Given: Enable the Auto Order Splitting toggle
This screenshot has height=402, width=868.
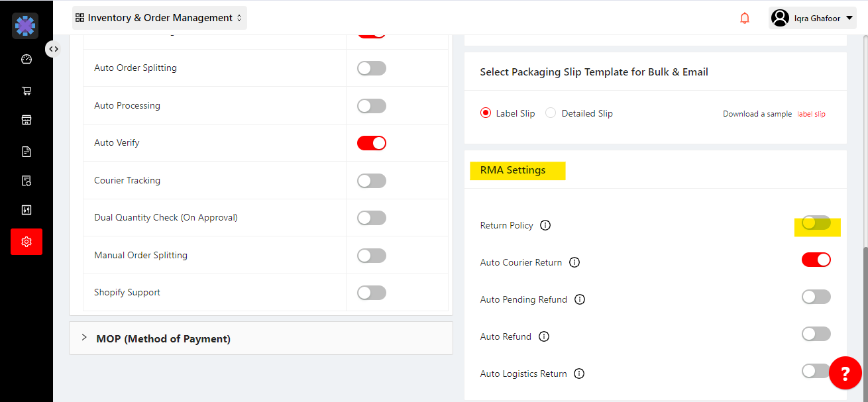Looking at the screenshot, I should pos(371,68).
